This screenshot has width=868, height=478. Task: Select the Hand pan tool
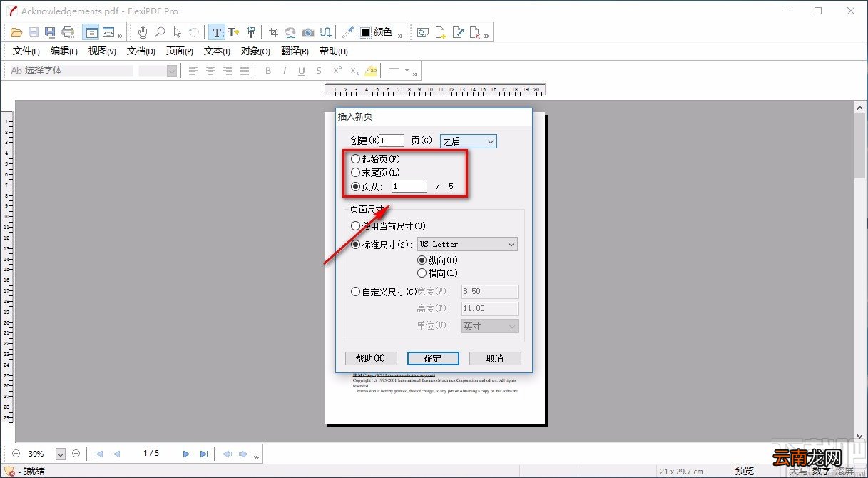[x=143, y=32]
